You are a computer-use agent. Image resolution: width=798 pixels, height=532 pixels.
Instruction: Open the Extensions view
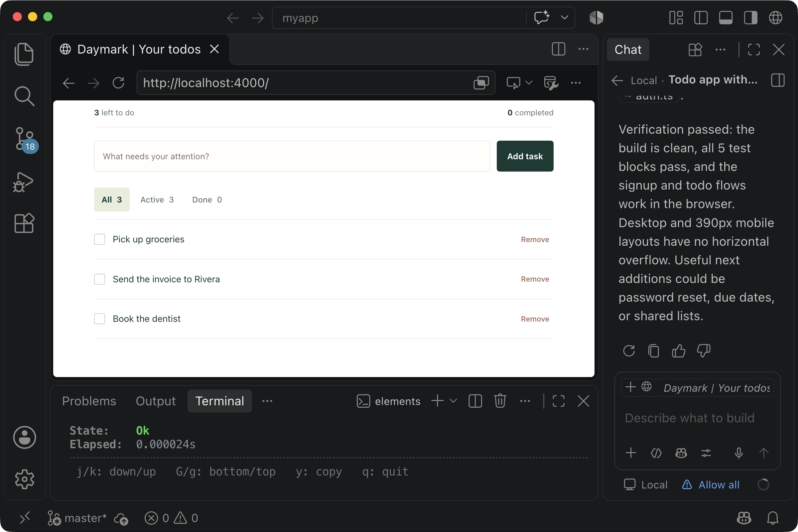tap(24, 223)
